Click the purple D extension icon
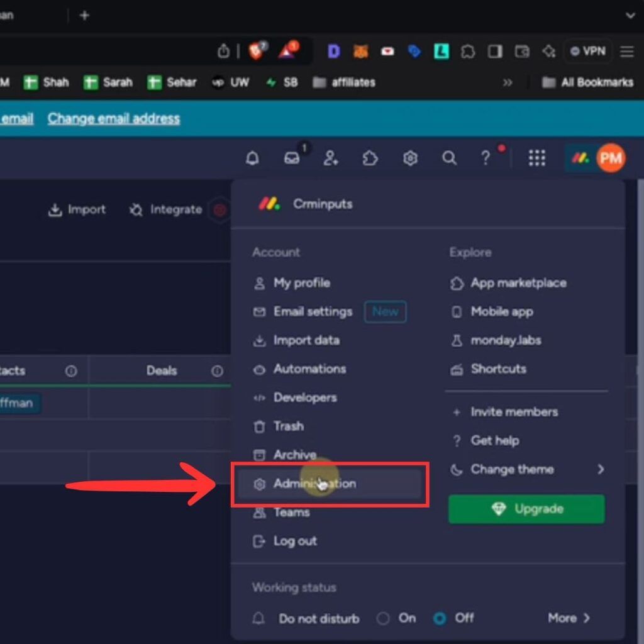Image resolution: width=644 pixels, height=644 pixels. coord(333,52)
